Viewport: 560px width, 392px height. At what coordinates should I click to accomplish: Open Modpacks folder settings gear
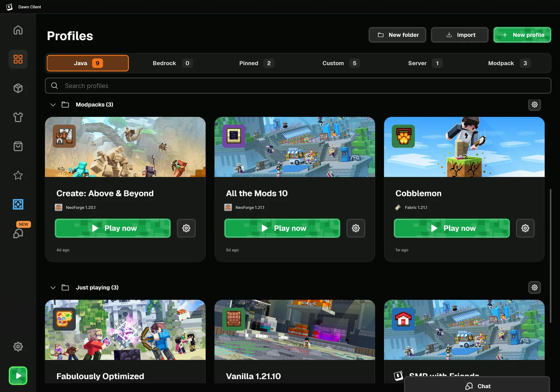(534, 105)
